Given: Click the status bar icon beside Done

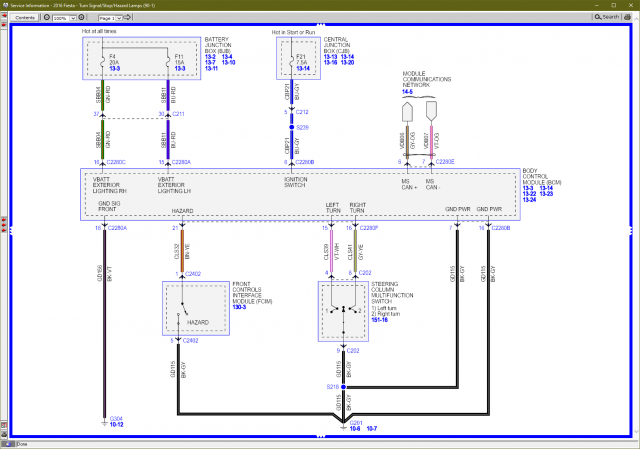Looking at the screenshot, I should coord(8,444).
